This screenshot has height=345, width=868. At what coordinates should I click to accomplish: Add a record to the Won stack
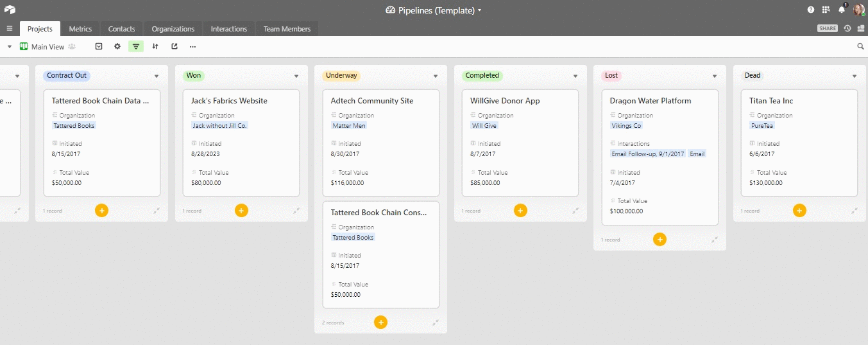coord(241,210)
